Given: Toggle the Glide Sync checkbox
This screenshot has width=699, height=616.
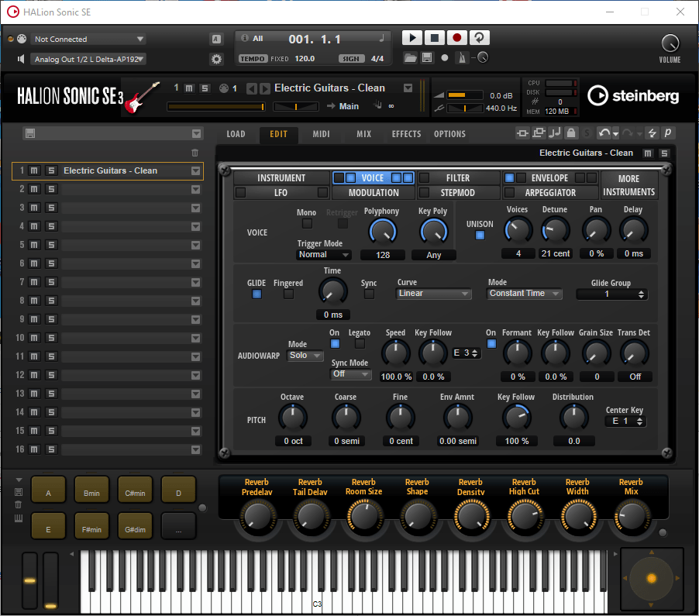Looking at the screenshot, I should (369, 294).
